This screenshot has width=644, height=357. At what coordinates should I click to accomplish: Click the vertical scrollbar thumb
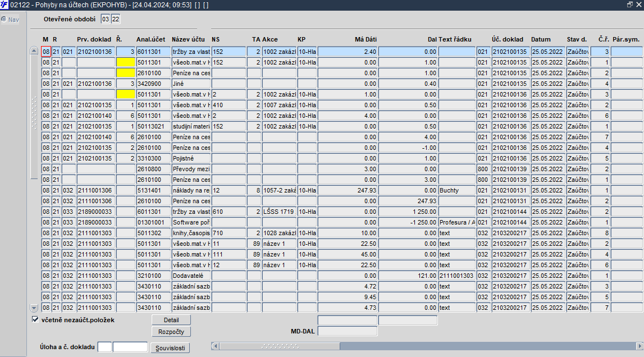34,117
